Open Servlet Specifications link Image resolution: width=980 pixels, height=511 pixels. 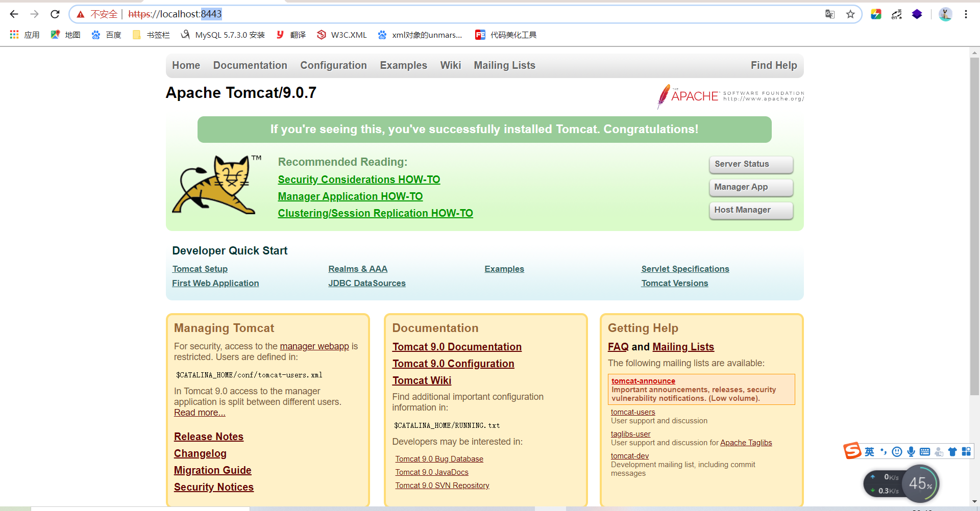[685, 269]
